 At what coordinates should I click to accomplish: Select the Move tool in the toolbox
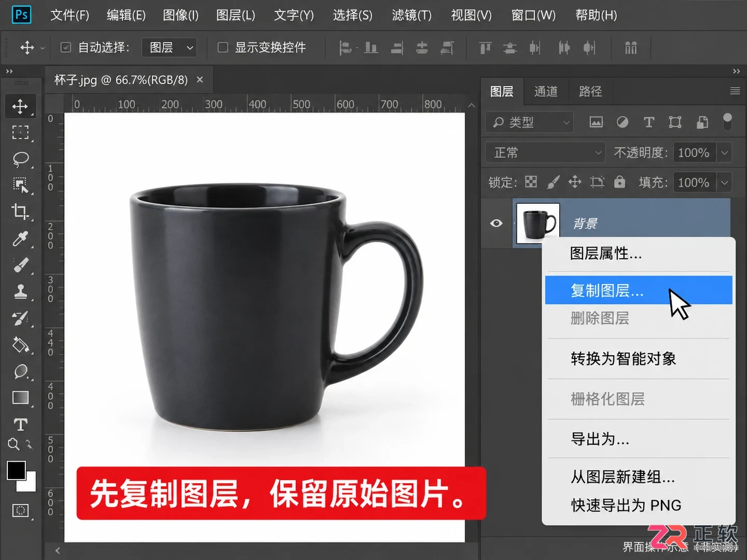click(20, 106)
